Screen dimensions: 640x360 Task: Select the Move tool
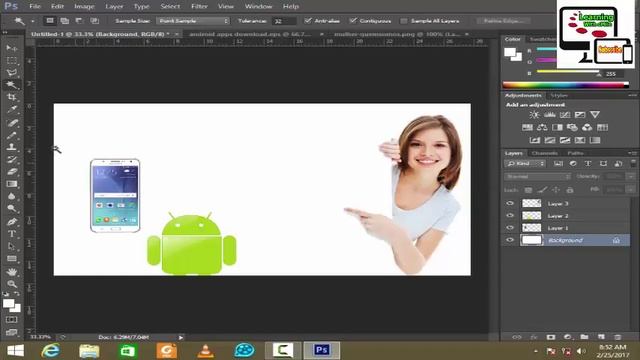point(11,48)
